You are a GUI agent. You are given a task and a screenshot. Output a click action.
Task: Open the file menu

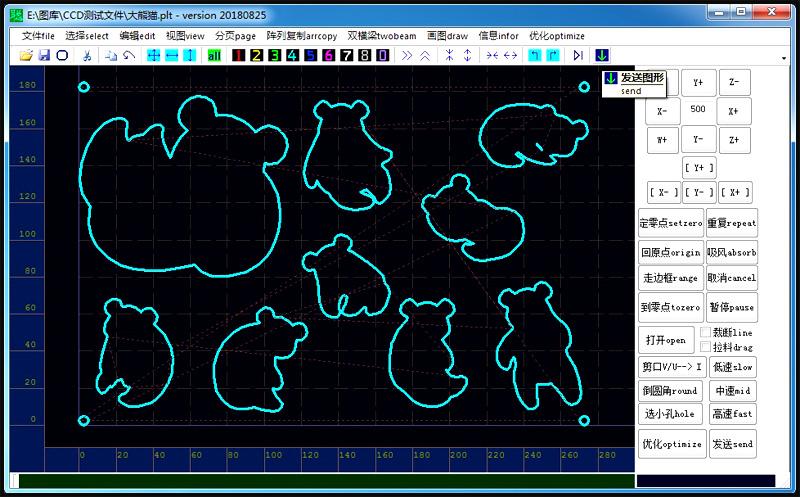click(39, 35)
